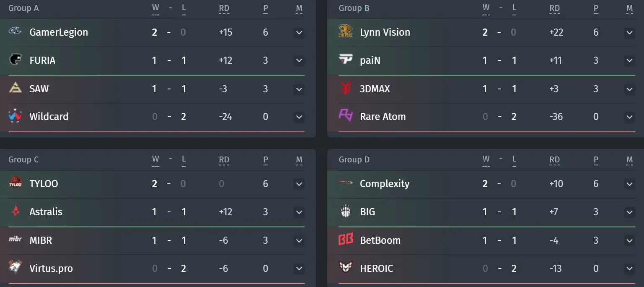The height and width of the screenshot is (287, 644).
Task: Click the 3DMAX red logo
Action: (x=346, y=89)
